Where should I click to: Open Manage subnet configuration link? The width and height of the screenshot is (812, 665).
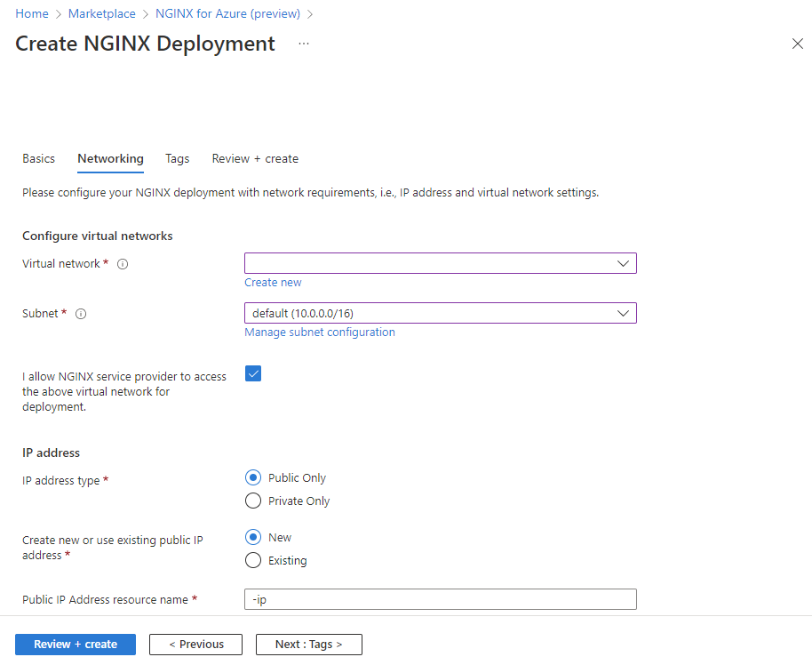point(320,332)
